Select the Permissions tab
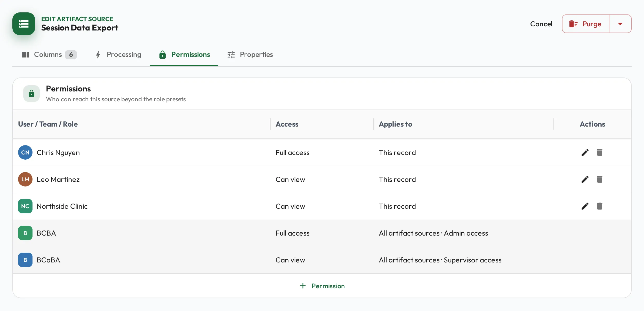The height and width of the screenshot is (311, 644). click(x=184, y=55)
